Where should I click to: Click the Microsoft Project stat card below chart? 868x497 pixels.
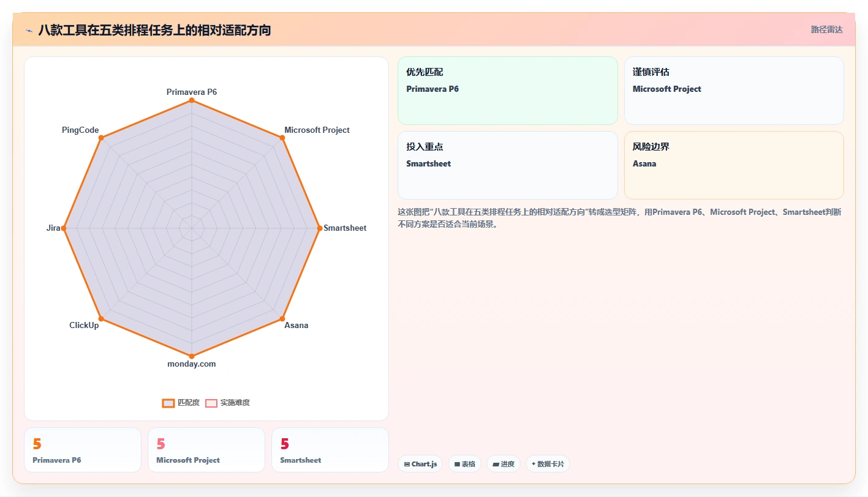(x=206, y=450)
